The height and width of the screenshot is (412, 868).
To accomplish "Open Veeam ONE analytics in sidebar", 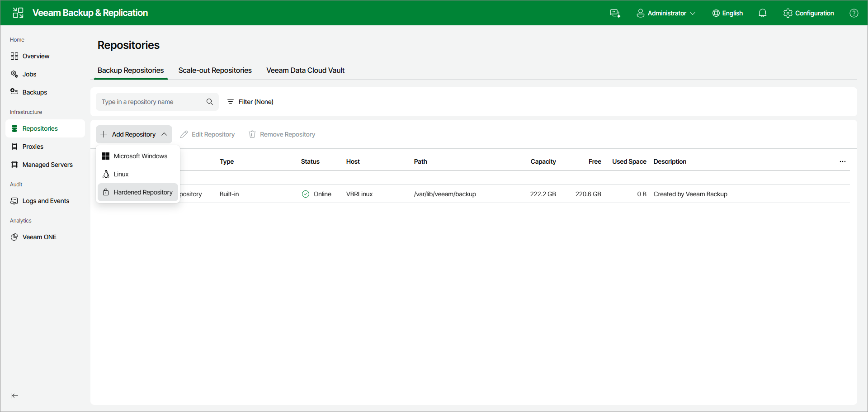I will point(45,237).
